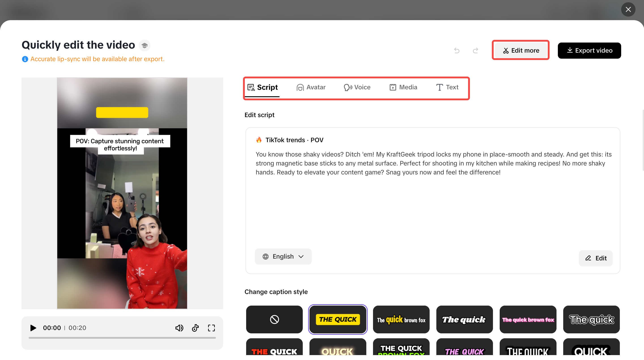Expand the language chevron beside English

pos(301,256)
